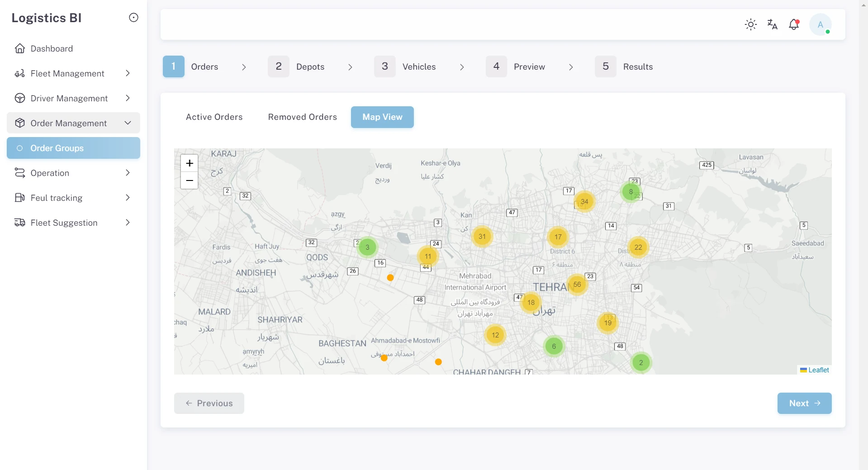Image resolution: width=868 pixels, height=470 pixels.
Task: Click the Next button
Action: (x=804, y=403)
